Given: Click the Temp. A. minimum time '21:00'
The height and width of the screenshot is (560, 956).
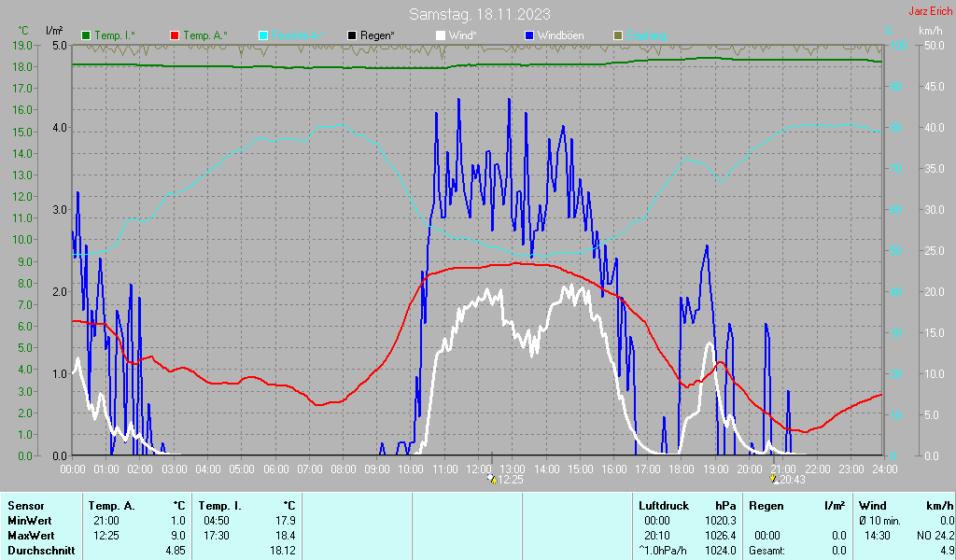Looking at the screenshot, I should [106, 521].
